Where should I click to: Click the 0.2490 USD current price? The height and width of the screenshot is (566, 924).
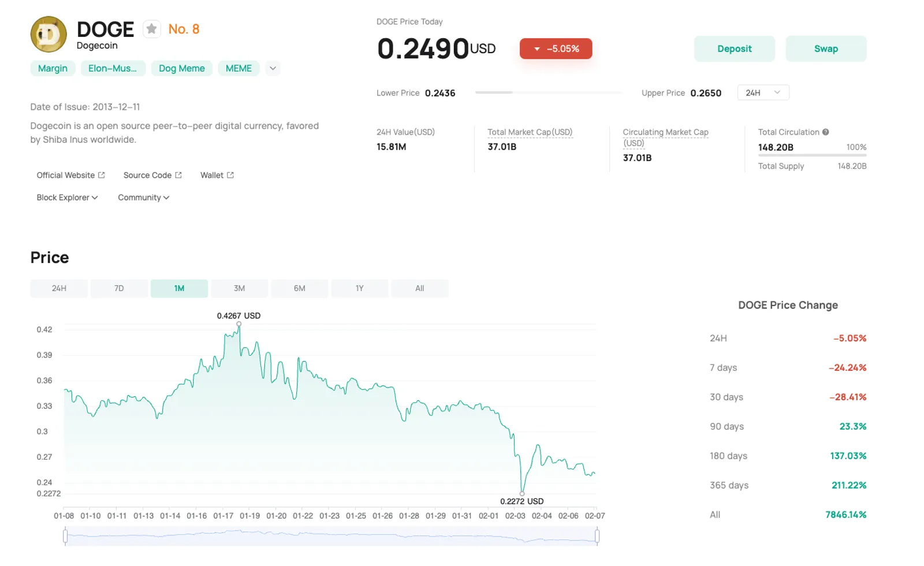tap(437, 49)
